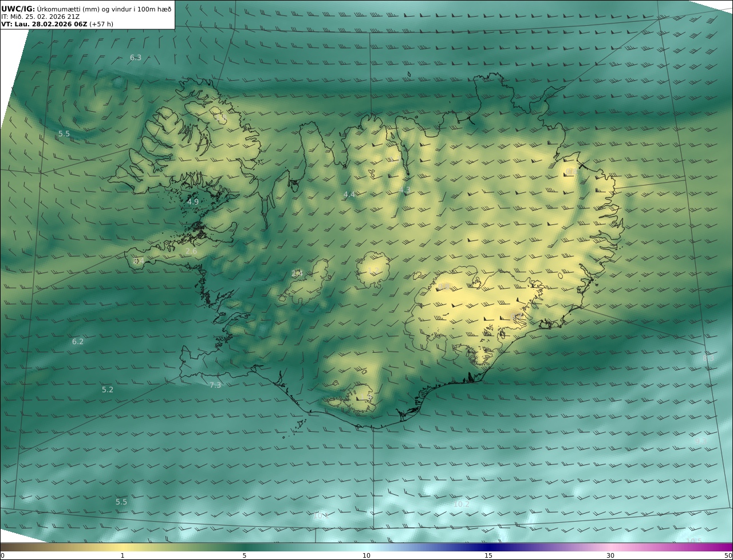Click the 30 mm pink colorbar mark
733x560 pixels.
[x=610, y=555]
